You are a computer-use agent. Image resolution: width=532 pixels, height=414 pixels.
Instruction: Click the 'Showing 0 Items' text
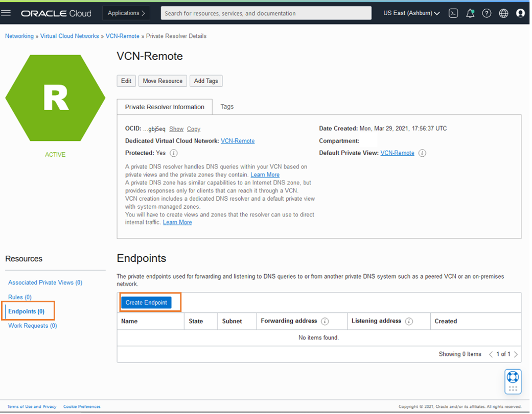tap(460, 354)
